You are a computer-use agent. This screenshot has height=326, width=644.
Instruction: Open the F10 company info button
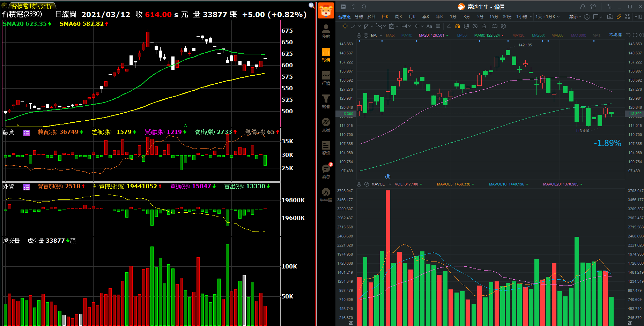638,17
